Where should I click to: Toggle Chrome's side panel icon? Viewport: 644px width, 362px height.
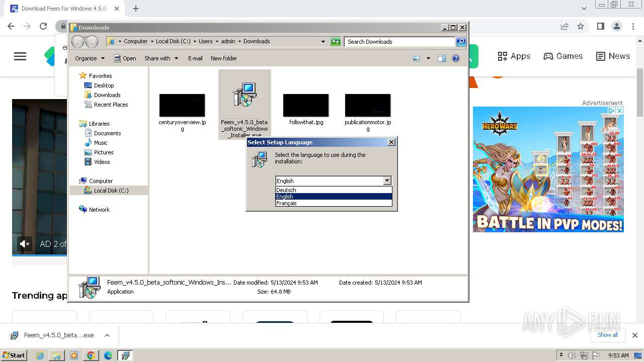(600, 26)
